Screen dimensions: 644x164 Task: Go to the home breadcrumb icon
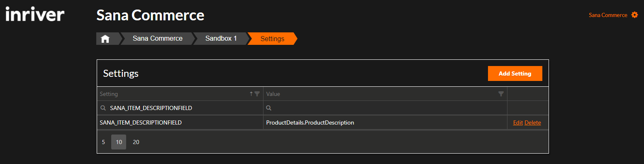click(x=105, y=39)
